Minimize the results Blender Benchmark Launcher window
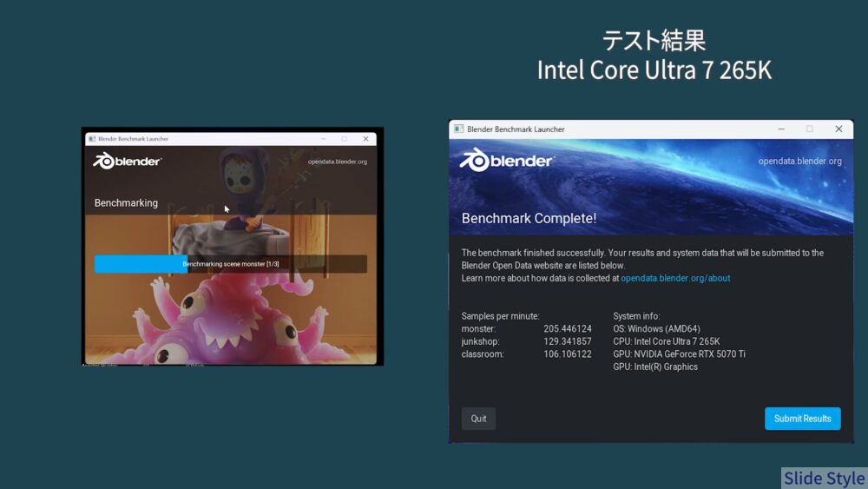Viewport: 868px width, 489px height. point(781,129)
